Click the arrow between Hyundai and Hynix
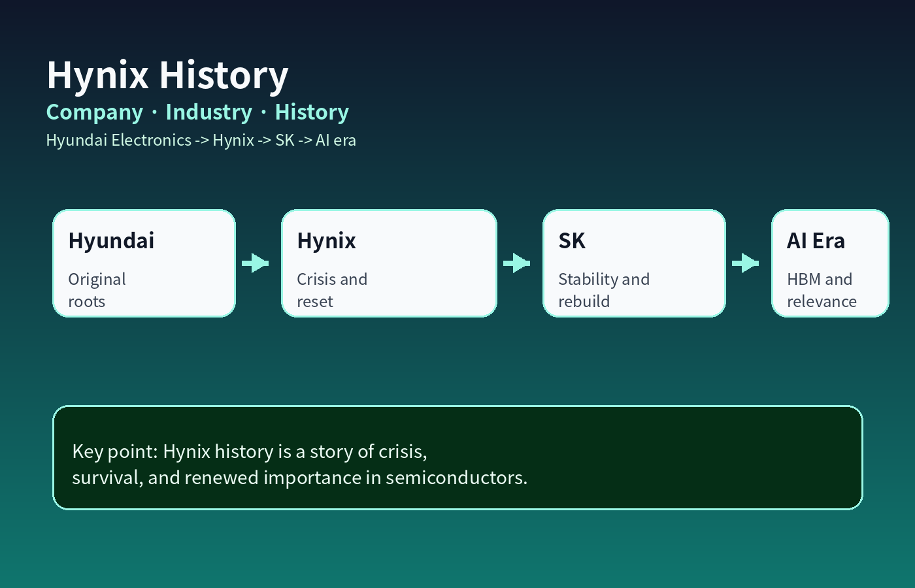 [x=256, y=263]
